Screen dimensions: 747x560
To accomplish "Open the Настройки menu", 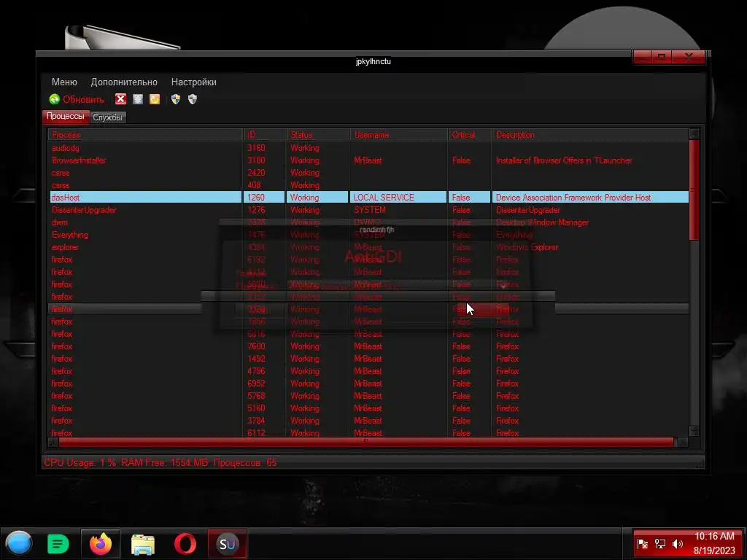I will (x=194, y=82).
